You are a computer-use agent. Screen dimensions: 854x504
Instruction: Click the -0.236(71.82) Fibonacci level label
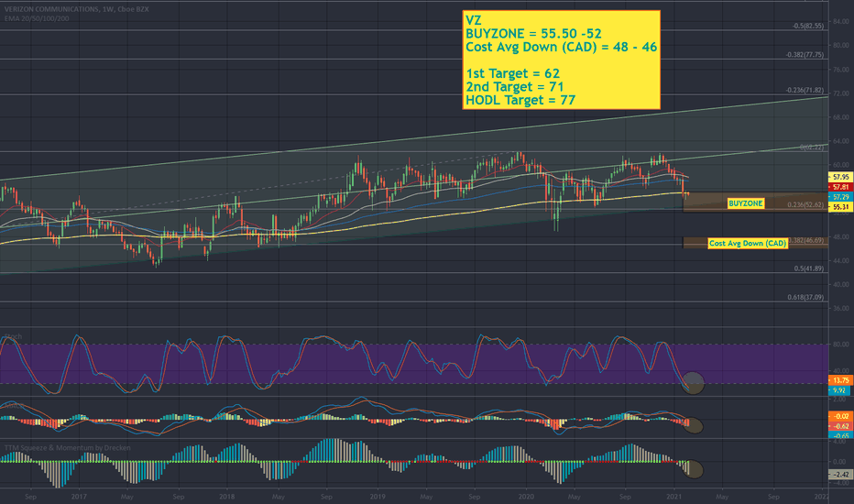click(x=805, y=90)
